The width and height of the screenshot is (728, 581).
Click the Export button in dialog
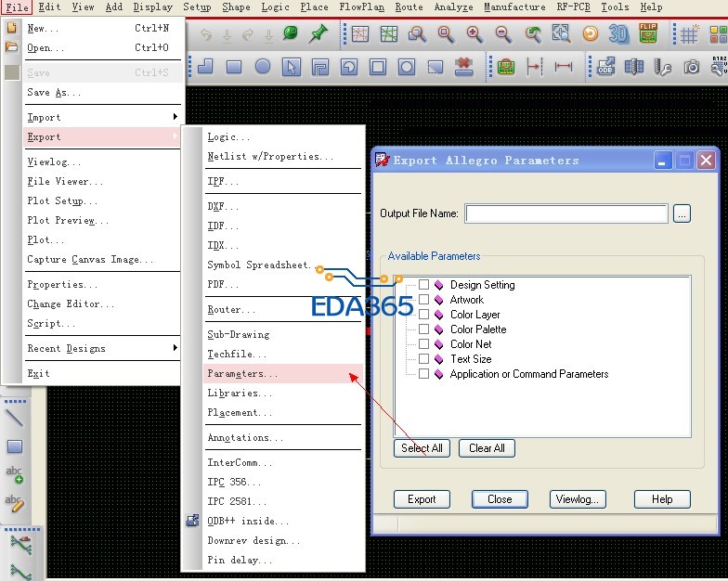click(x=422, y=499)
